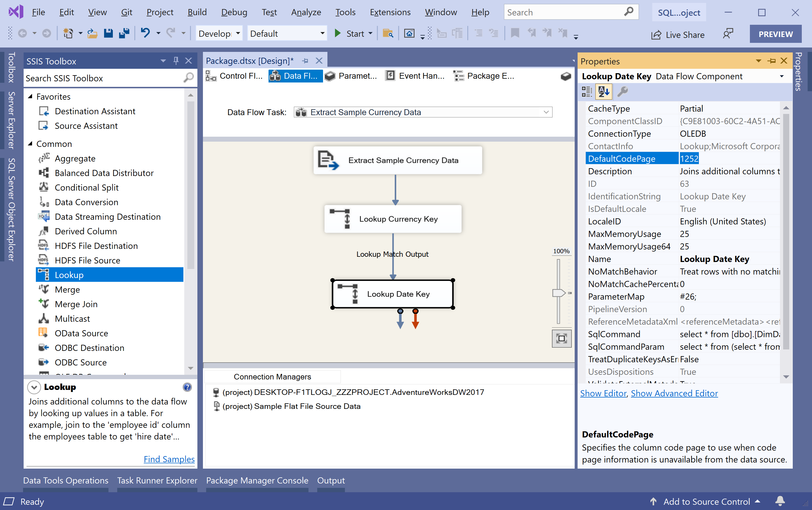
Task: Click the design surface zoom slider handle
Action: [x=558, y=293]
